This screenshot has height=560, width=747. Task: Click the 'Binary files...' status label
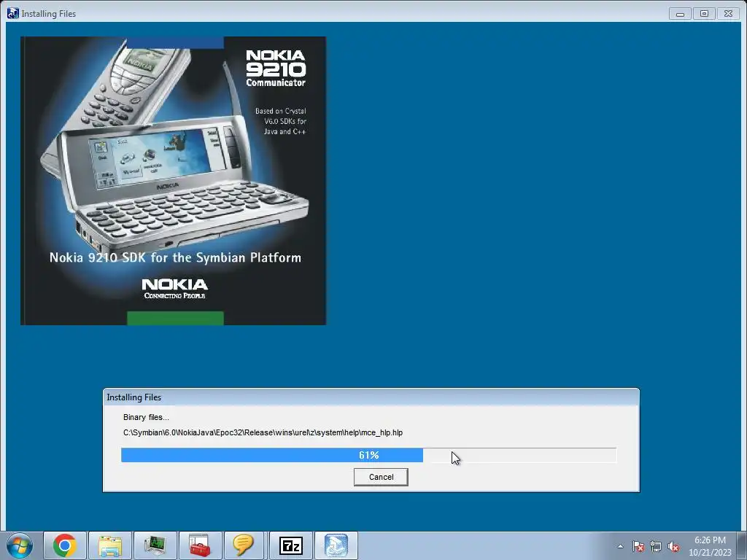point(146,417)
